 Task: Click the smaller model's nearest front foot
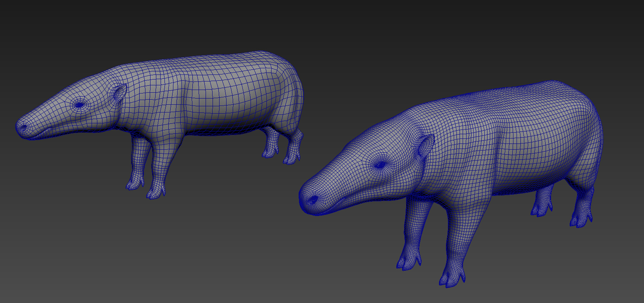click(156, 193)
